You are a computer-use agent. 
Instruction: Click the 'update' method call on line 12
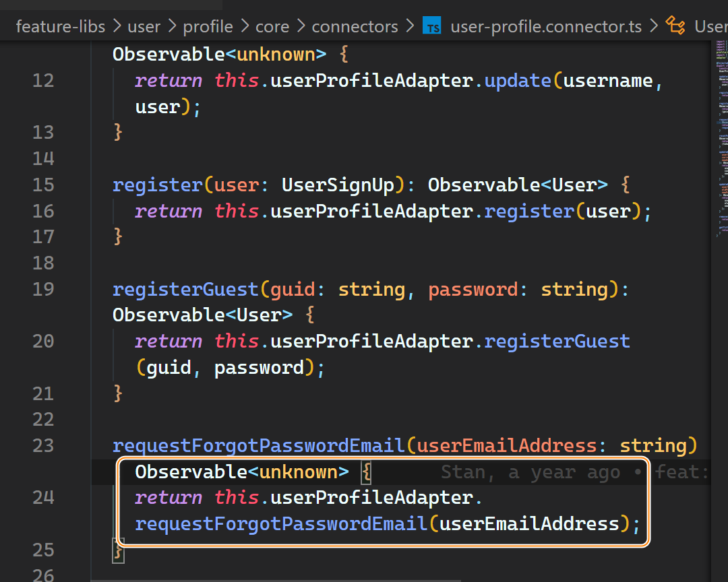click(518, 81)
